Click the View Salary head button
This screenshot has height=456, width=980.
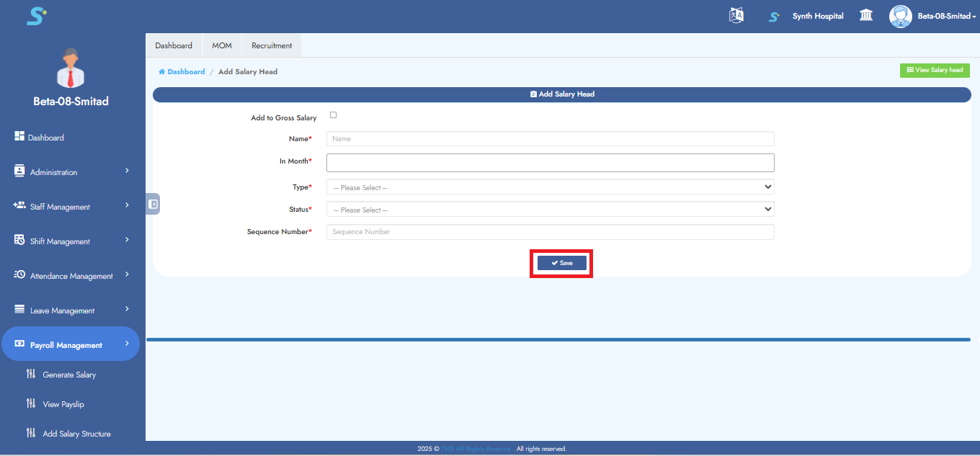[935, 71]
